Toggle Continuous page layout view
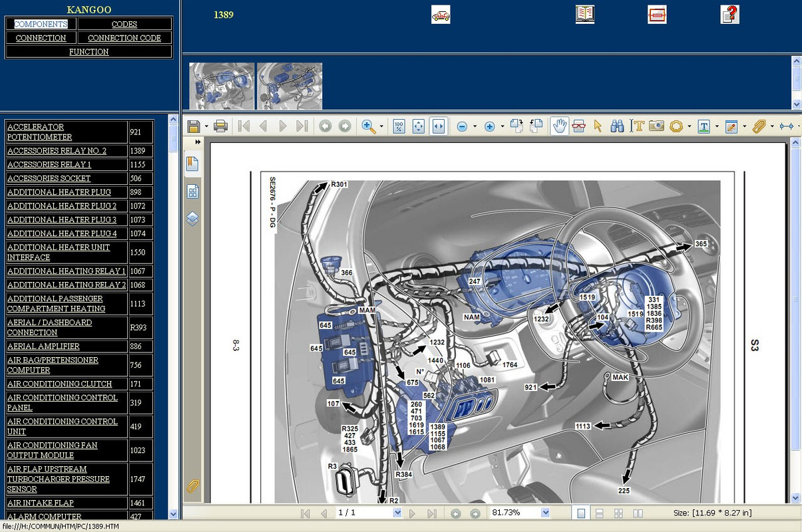The height and width of the screenshot is (532, 802). (600, 513)
